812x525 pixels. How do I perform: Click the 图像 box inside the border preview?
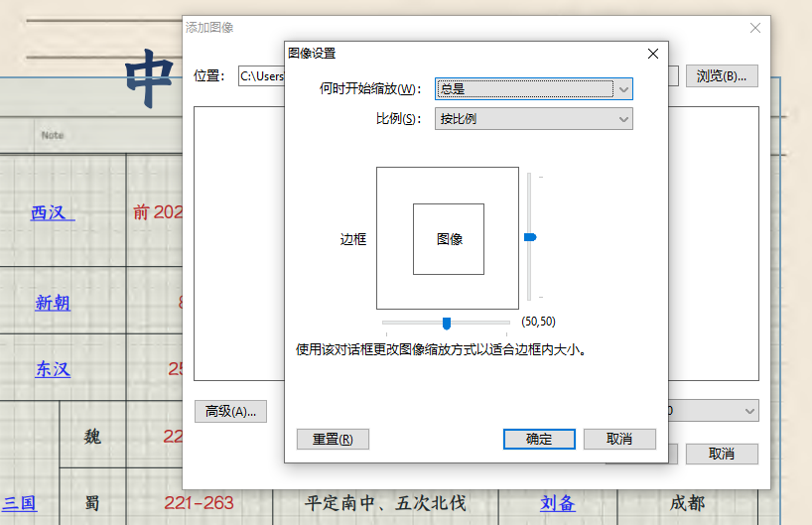point(449,239)
